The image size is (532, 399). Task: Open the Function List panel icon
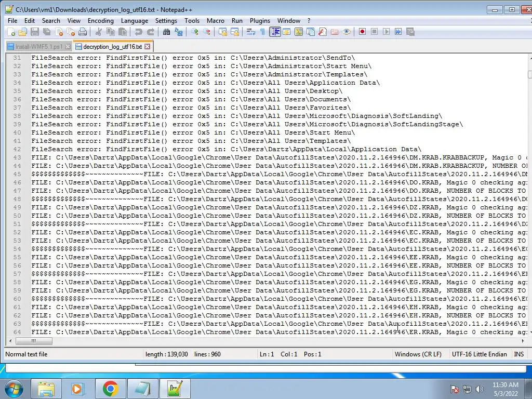322,32
